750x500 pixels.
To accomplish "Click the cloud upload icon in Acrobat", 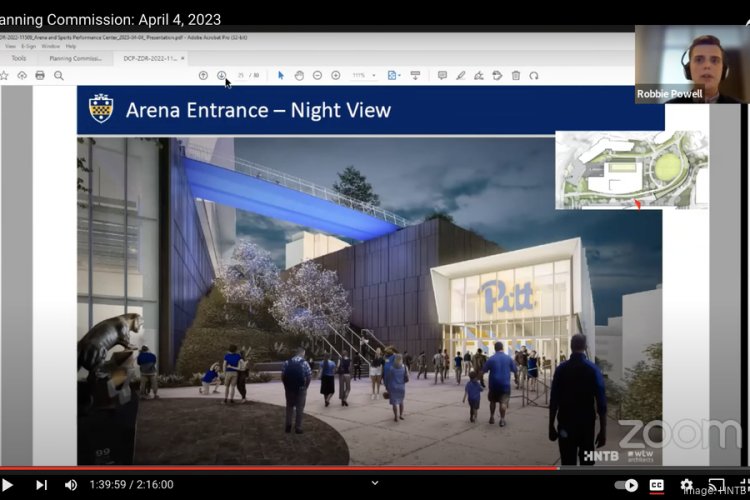I will (22, 76).
